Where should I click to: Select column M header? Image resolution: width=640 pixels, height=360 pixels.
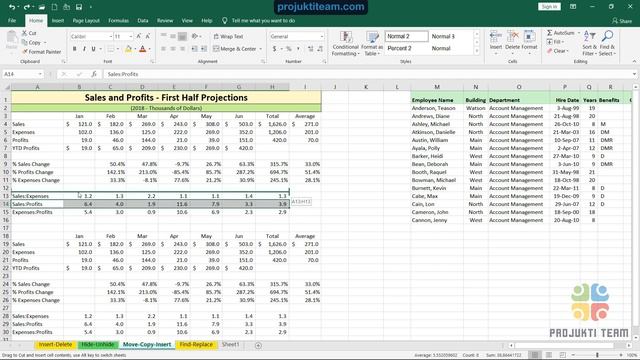(437, 87)
